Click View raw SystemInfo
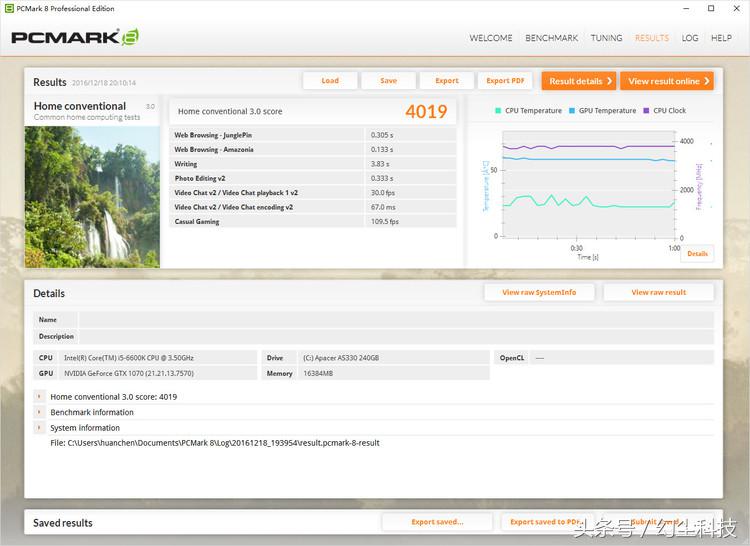This screenshot has width=750, height=546. click(539, 292)
